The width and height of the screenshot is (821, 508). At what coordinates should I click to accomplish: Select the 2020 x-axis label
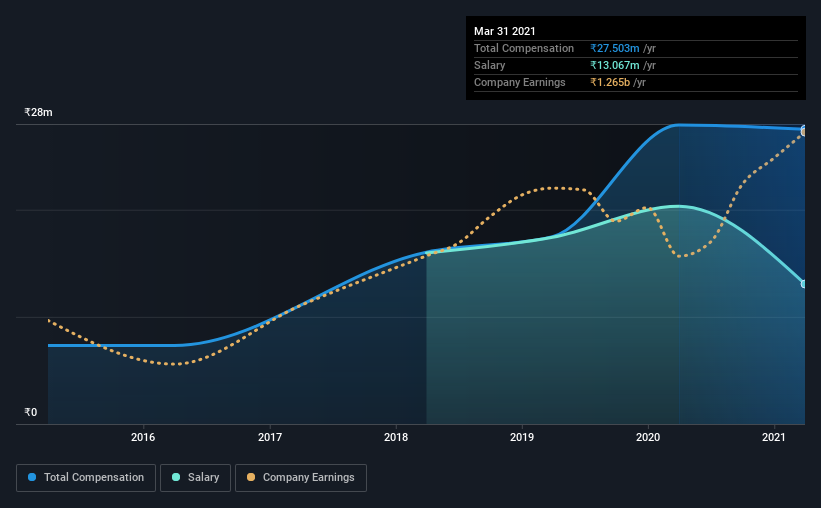[648, 437]
